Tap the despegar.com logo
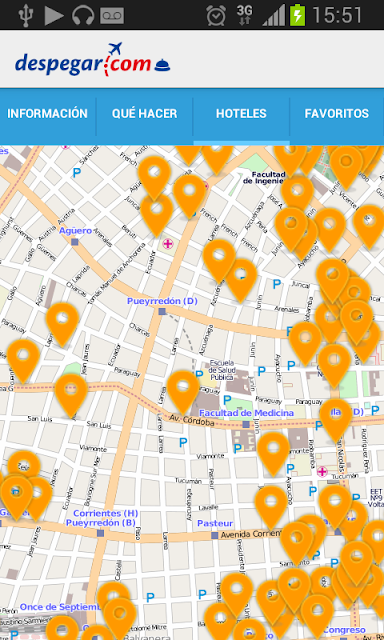Image resolution: width=384 pixels, height=640 pixels. 93,60
